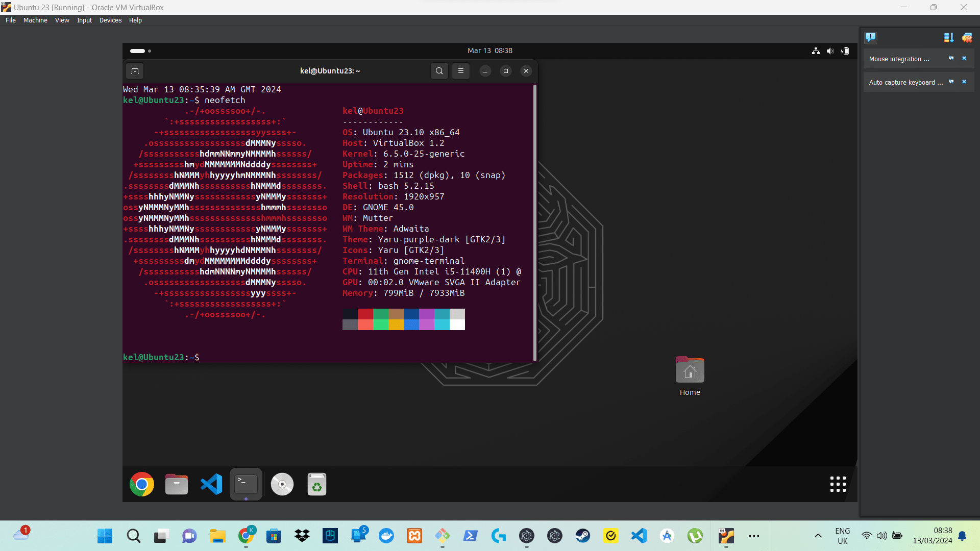Screen dimensions: 980x551
Task: Open the Machine menu
Action: tap(35, 20)
